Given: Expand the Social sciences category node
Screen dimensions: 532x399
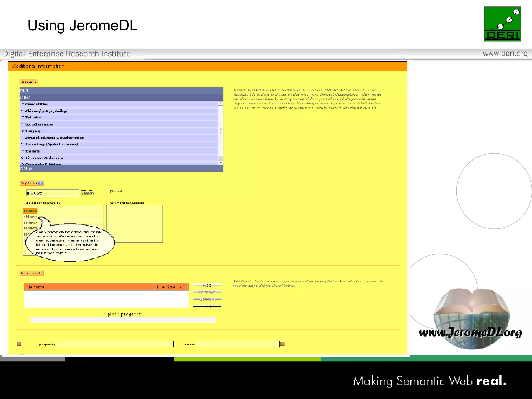Looking at the screenshot, I should coord(23,124).
